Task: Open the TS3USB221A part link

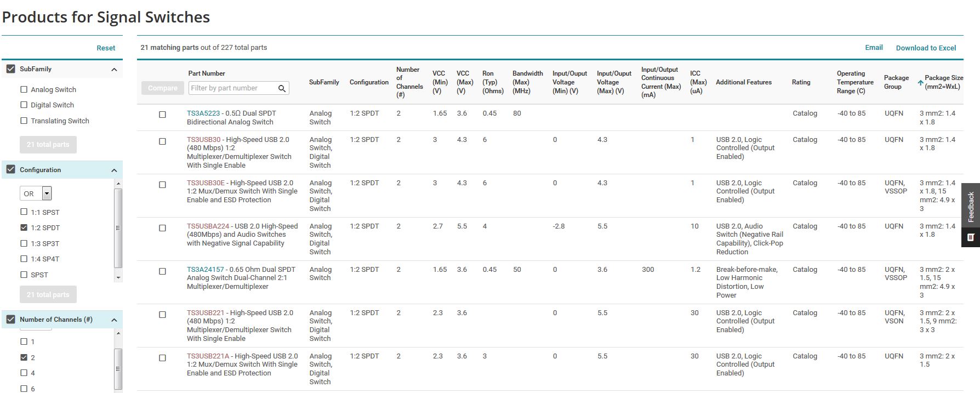Action: [208, 356]
